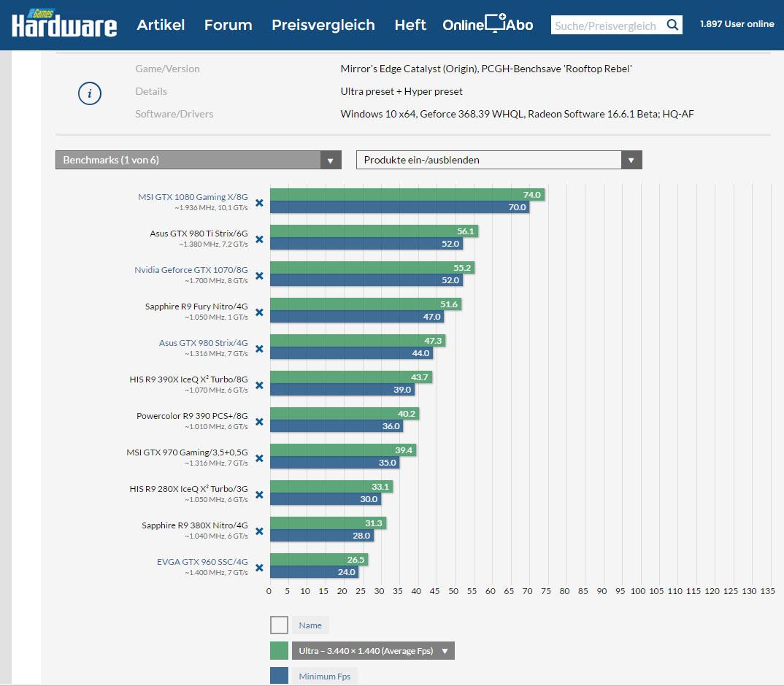Image resolution: width=784 pixels, height=686 pixels.
Task: Click the Name legend label
Action: [310, 625]
